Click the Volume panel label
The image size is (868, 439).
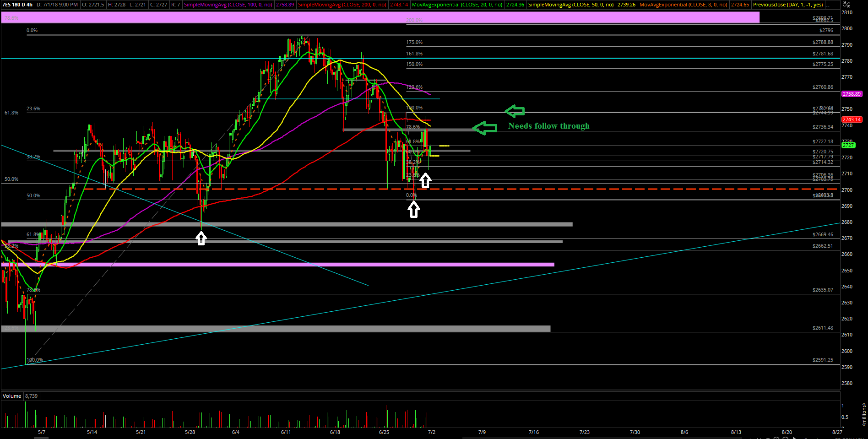tap(12, 396)
